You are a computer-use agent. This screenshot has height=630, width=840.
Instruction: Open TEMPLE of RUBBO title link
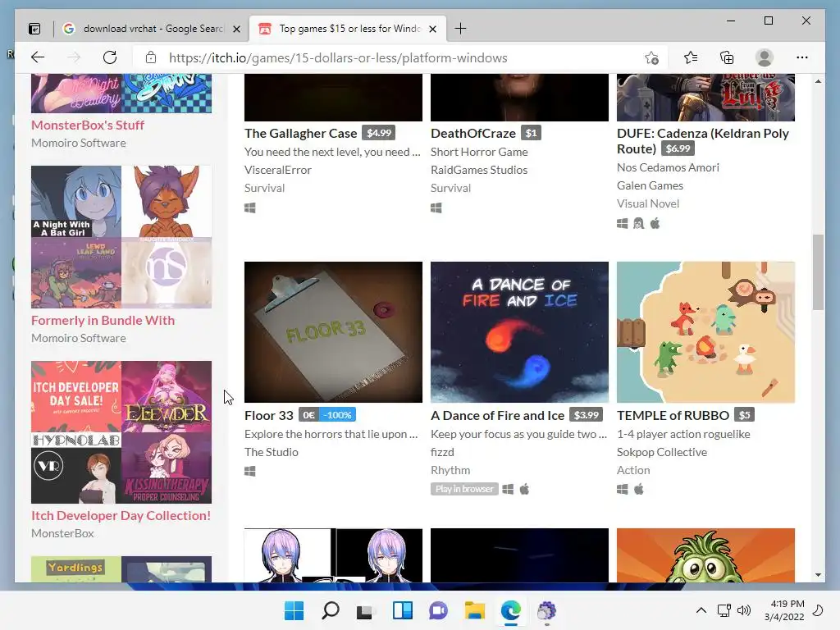tap(673, 416)
